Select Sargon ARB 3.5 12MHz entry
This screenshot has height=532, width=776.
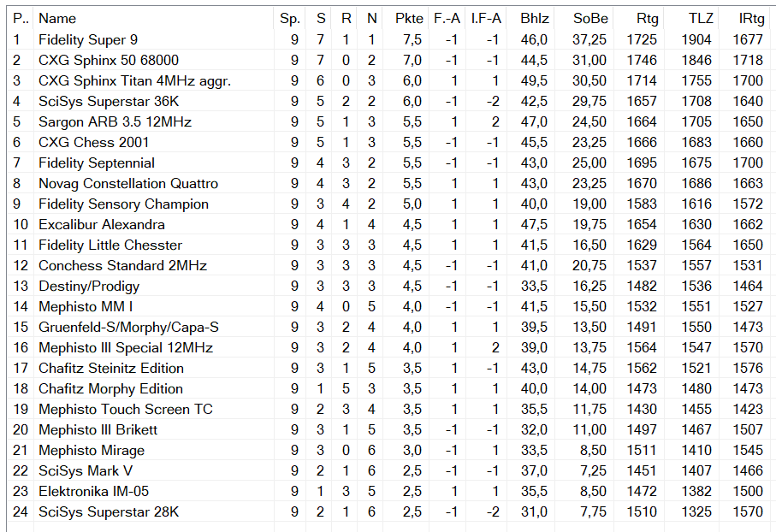pyautogui.click(x=115, y=121)
